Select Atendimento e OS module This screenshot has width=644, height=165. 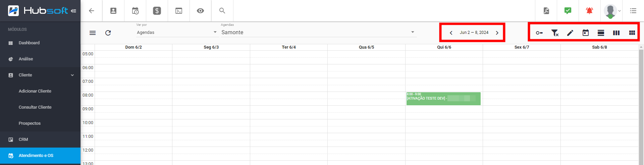pyautogui.click(x=40, y=156)
